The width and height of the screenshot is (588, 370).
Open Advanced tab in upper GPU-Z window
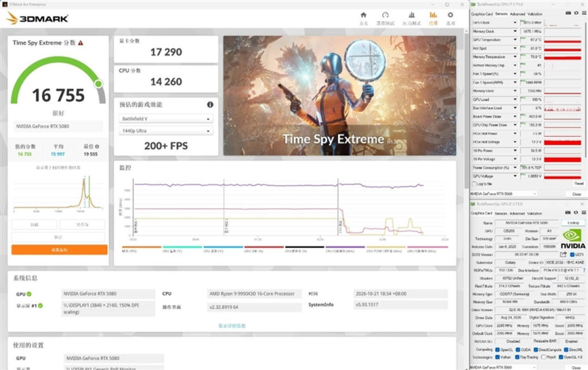pos(518,14)
